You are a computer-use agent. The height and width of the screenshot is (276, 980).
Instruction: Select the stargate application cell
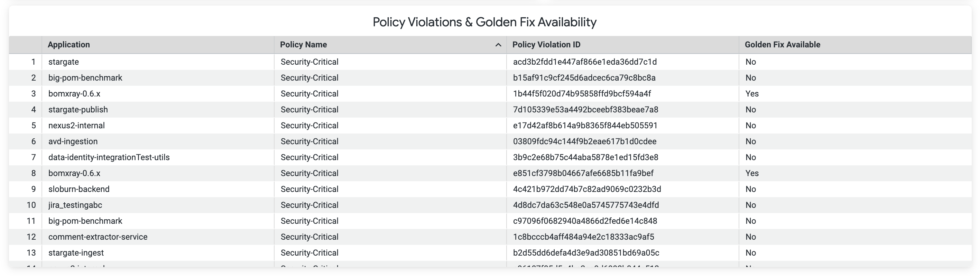158,62
